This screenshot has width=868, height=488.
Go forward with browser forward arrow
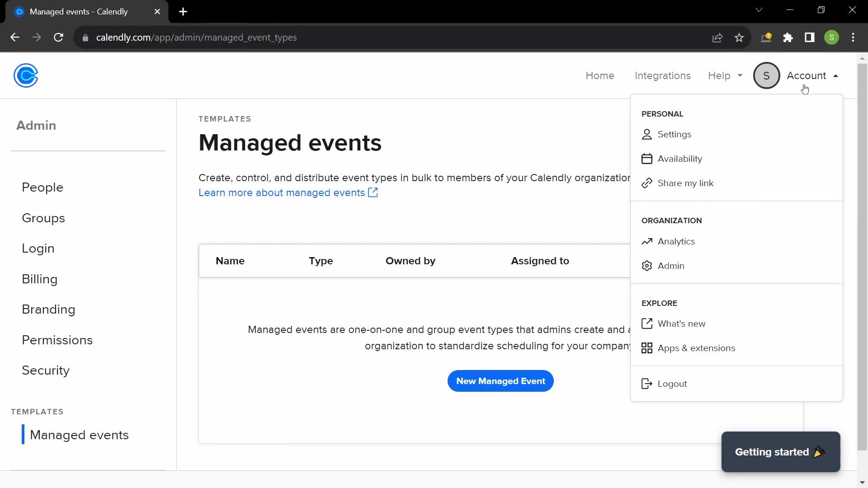point(37,38)
